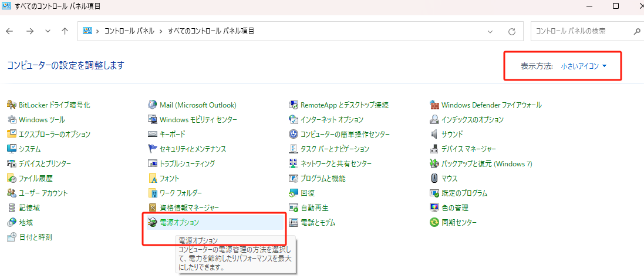The image size is (644, 278).
Task: Open the recent locations chevron
Action: click(x=48, y=31)
